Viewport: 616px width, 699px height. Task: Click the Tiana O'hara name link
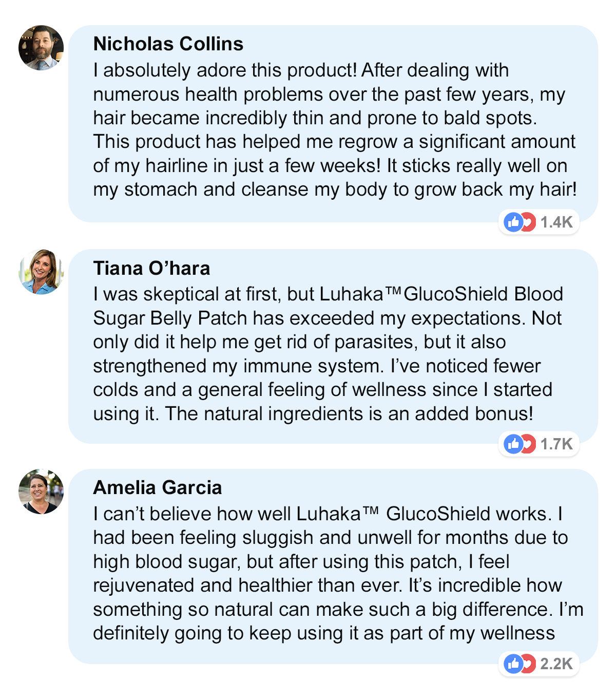(151, 268)
